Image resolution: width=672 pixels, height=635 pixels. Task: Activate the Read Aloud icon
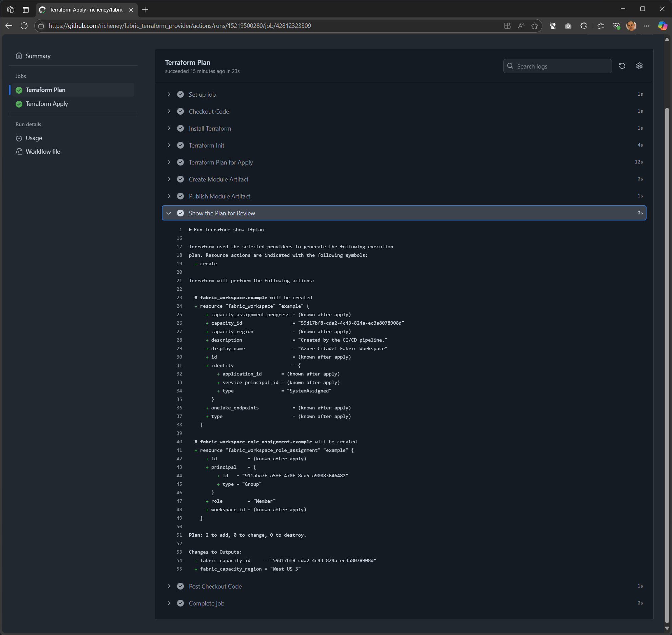(x=521, y=25)
